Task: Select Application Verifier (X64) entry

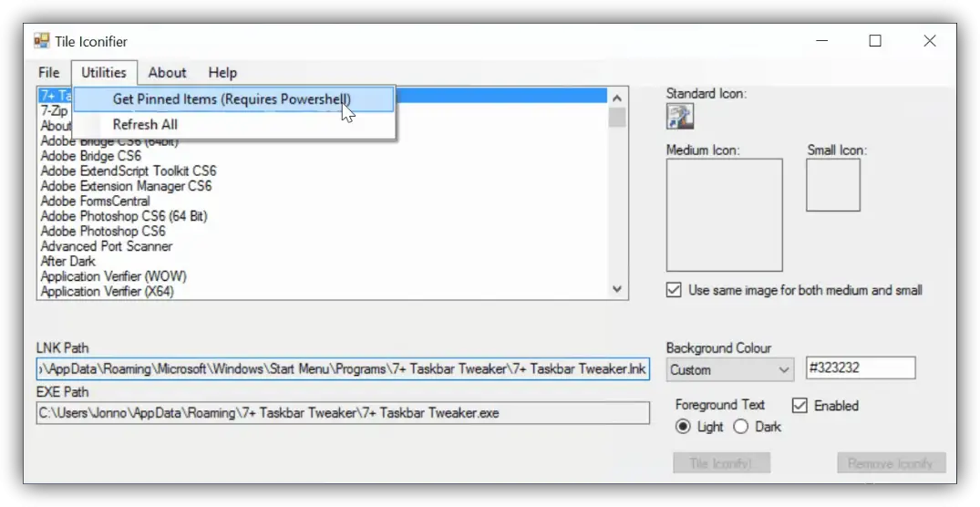Action: click(322, 291)
